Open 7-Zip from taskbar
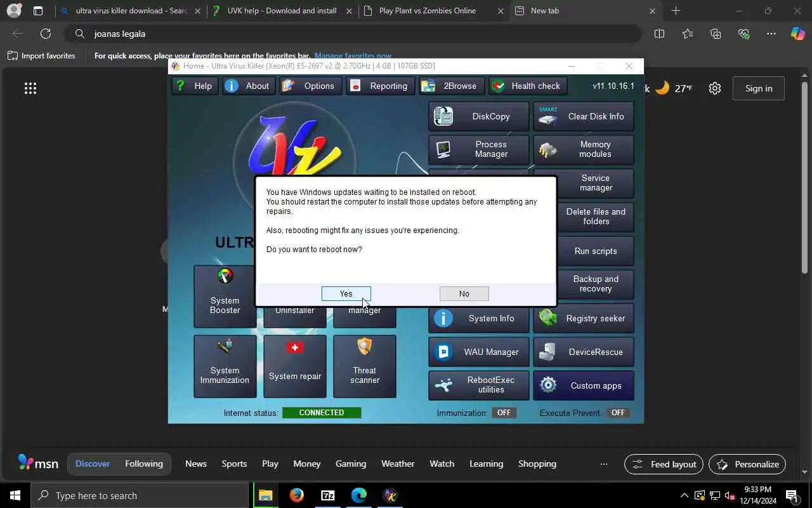This screenshot has height=508, width=812. pyautogui.click(x=327, y=495)
